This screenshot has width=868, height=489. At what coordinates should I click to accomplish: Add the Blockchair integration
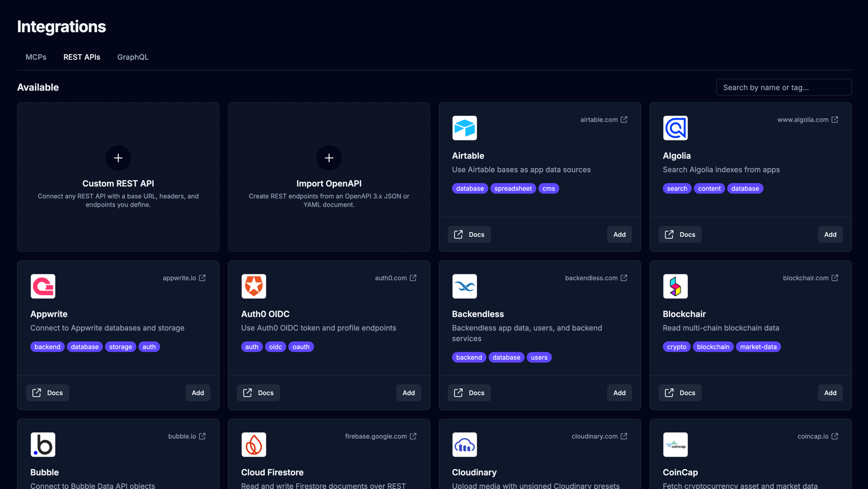pos(830,393)
